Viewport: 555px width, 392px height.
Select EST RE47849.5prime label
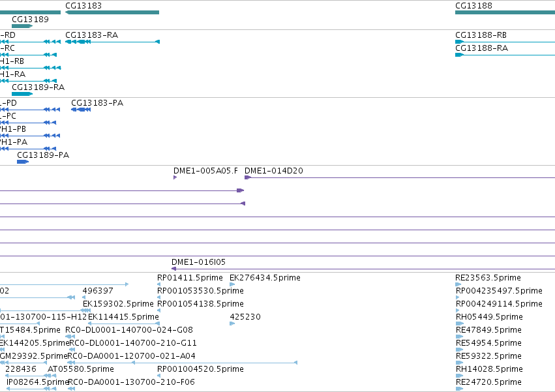(488, 330)
